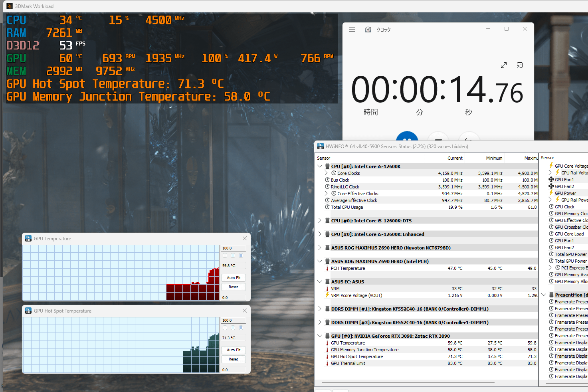Click the keep-on-top icon in Clock
Image resolution: width=588 pixels, height=392 pixels.
(x=520, y=65)
